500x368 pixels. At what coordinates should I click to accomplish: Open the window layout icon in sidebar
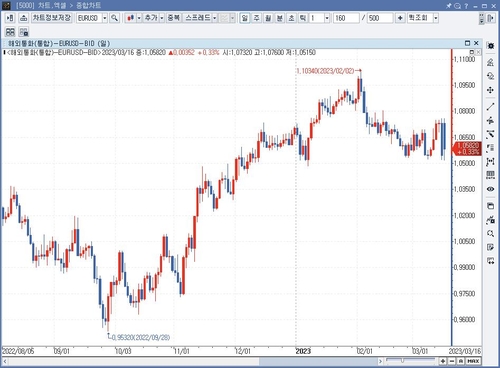pos(490,206)
